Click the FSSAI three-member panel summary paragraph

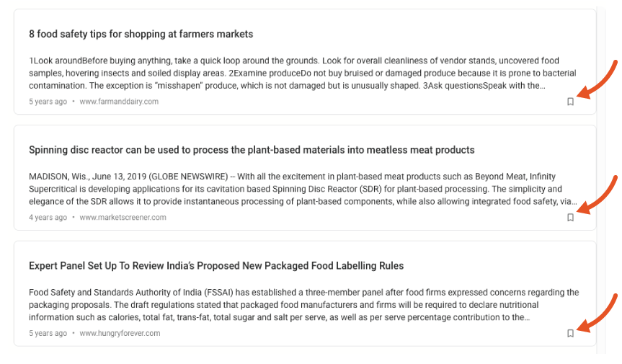[304, 304]
